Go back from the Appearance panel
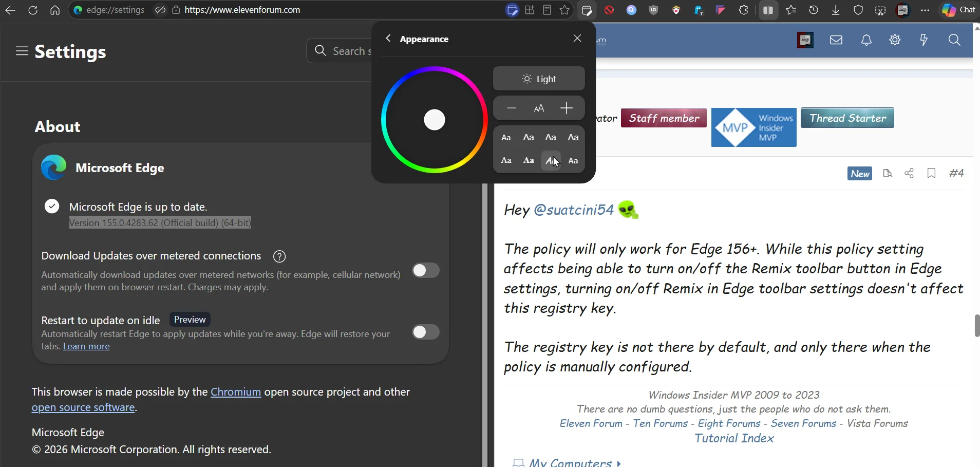 click(388, 39)
